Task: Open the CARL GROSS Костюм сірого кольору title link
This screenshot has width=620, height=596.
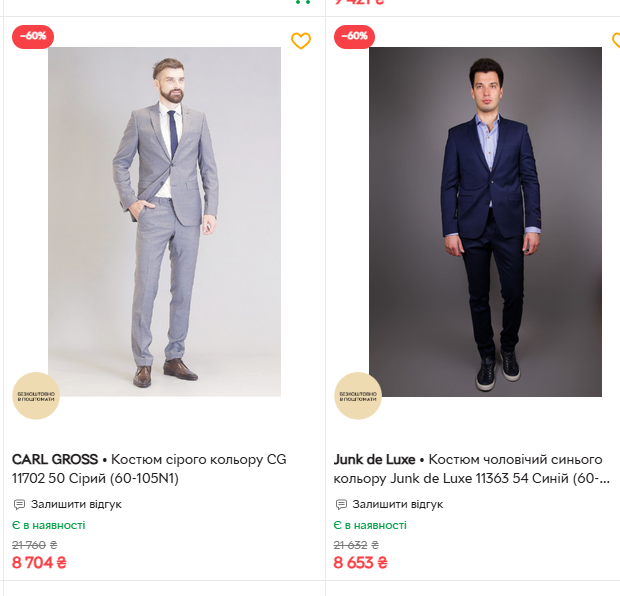Action: click(x=149, y=469)
